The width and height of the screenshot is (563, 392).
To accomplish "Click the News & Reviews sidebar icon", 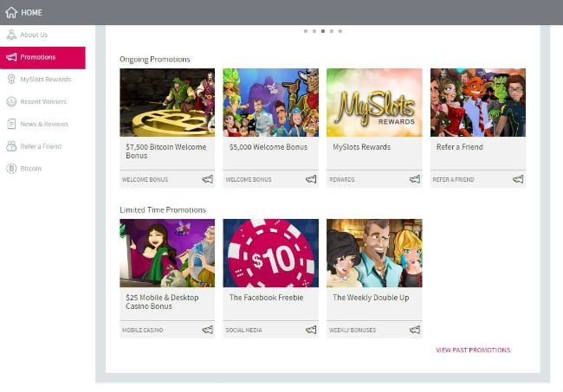I will (11, 124).
